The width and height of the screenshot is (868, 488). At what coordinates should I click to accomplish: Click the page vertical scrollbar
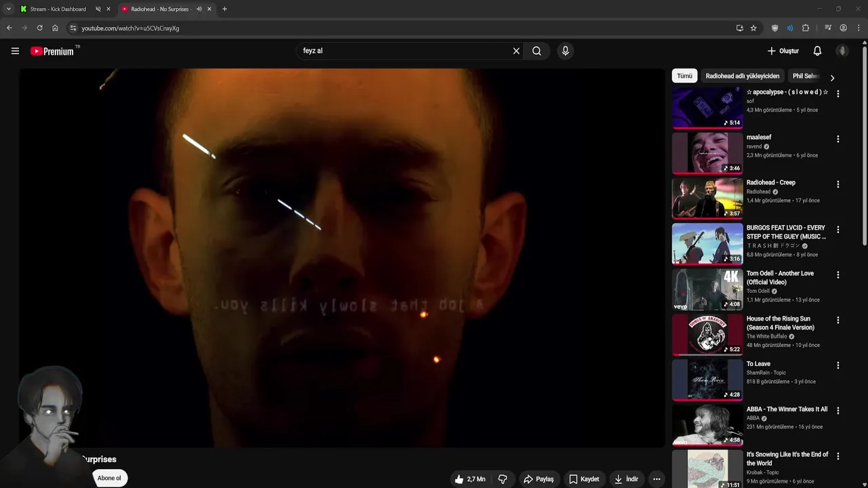pyautogui.click(x=864, y=146)
